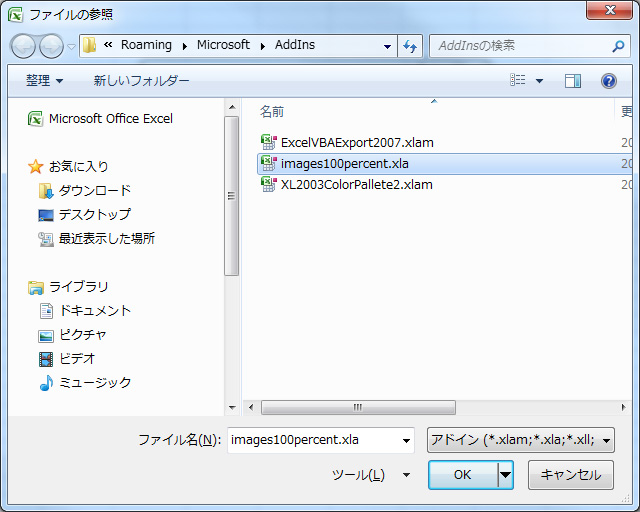Screen dimensions: 640x512
Task: Click the file name input field
Action: point(312,440)
